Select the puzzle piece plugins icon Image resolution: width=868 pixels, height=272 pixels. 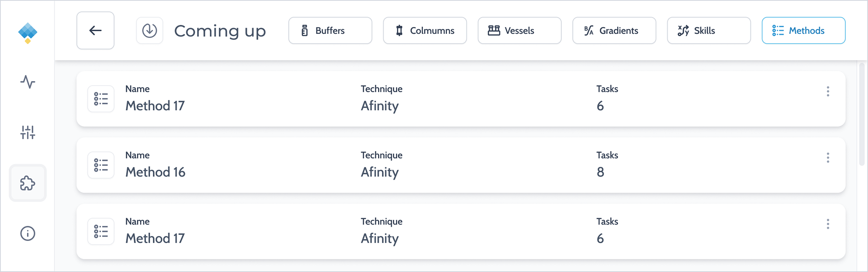point(28,183)
